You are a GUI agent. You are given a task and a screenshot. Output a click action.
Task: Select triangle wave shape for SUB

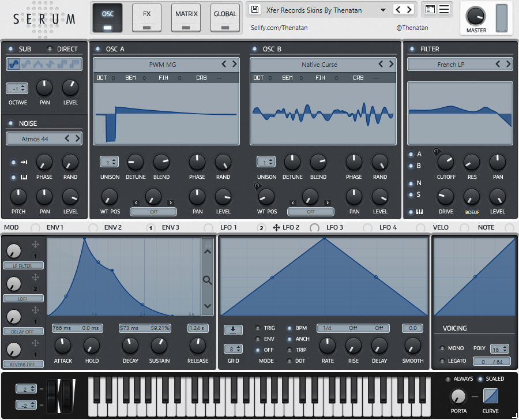coord(38,64)
